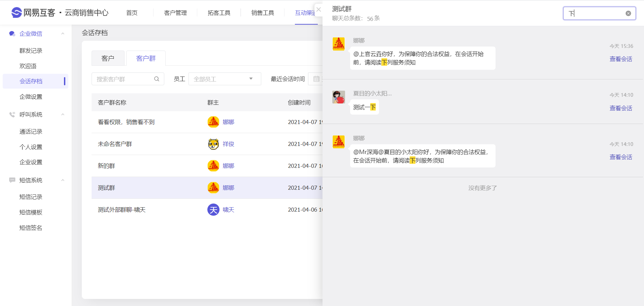Open 个人设置 in the sidebar
This screenshot has width=644, height=306.
(31, 147)
